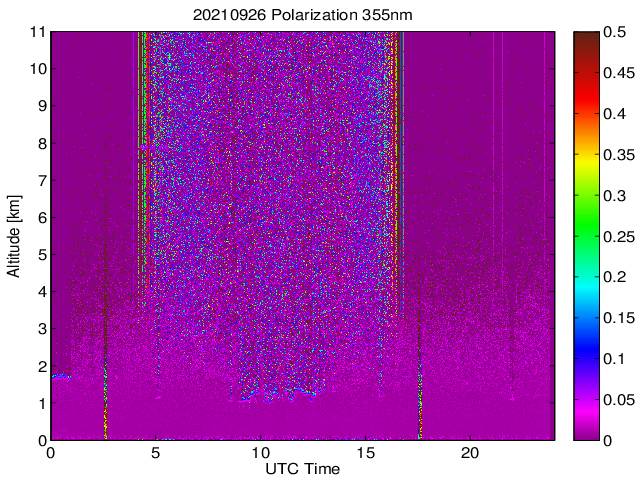This screenshot has width=640, height=480.
Task: Click the 0.25 colorbar tick label
Action: [x=618, y=236]
